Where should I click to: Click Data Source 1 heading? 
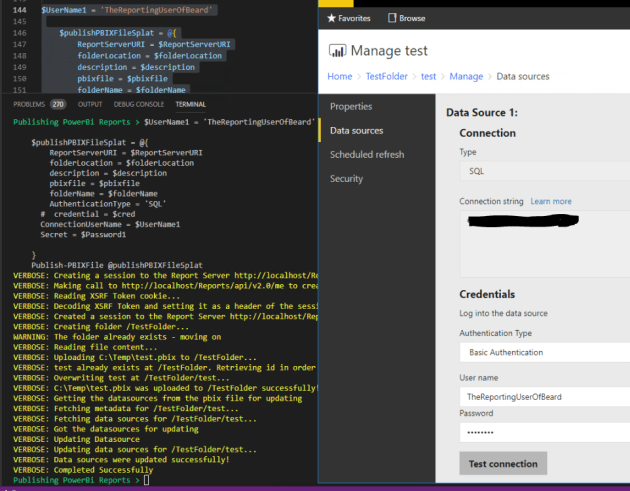[482, 113]
